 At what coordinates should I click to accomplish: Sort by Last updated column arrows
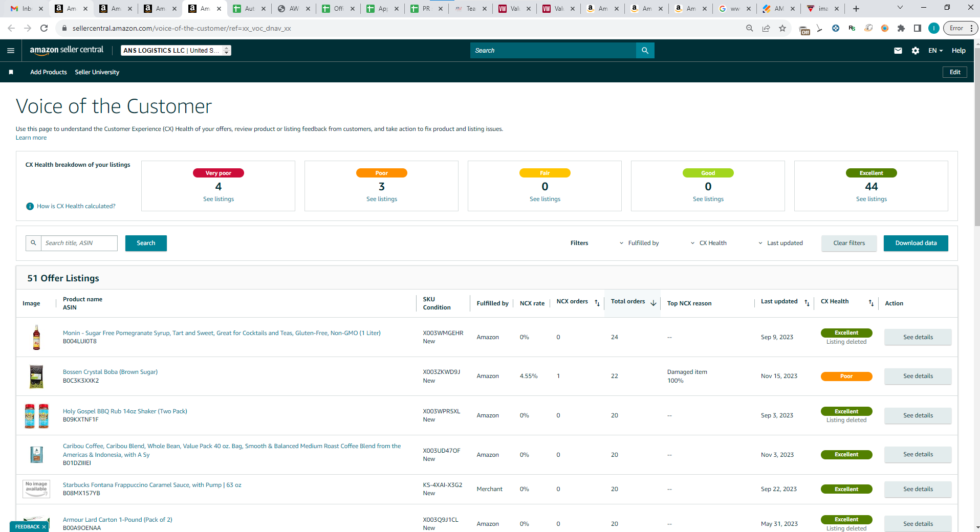pos(807,303)
